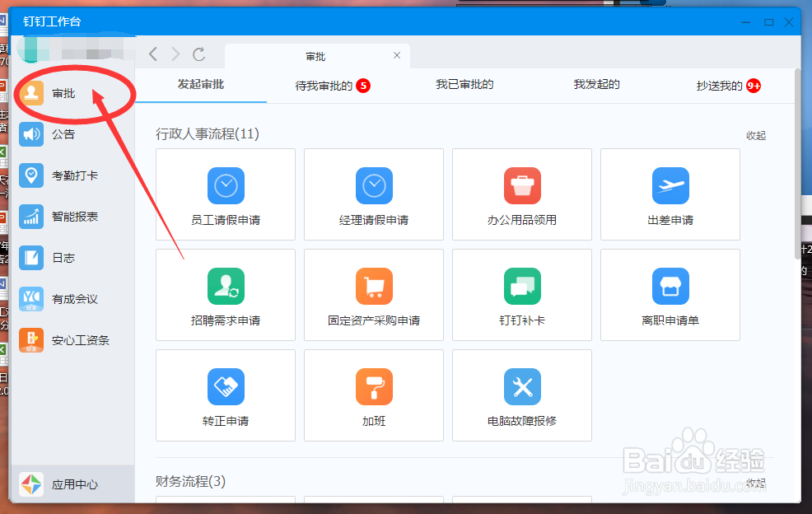Open the 固定资产采购申请 purchase icon
The image size is (812, 514).
(x=373, y=295)
